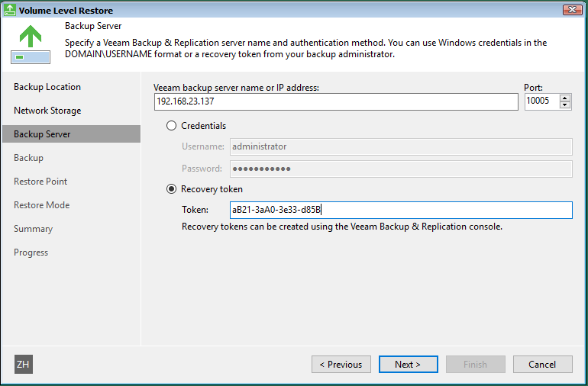Image resolution: width=588 pixels, height=386 pixels.
Task: Click the ZH language indicator
Action: click(x=23, y=364)
